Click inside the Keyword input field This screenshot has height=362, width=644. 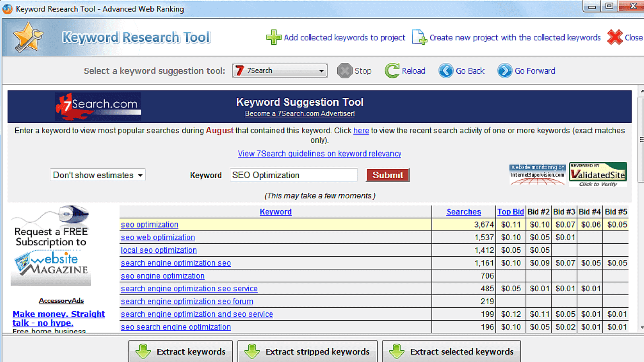(293, 175)
